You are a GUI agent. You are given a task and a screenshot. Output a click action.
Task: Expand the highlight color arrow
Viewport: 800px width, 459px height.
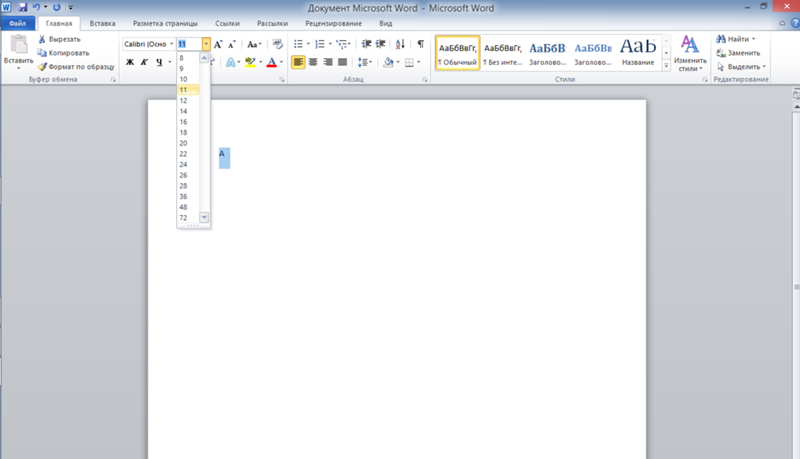click(261, 62)
